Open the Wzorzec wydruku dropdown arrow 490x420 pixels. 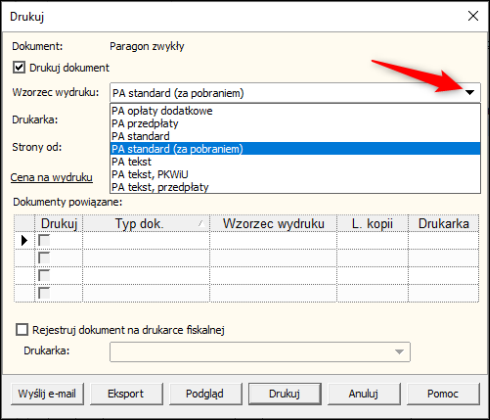point(470,93)
